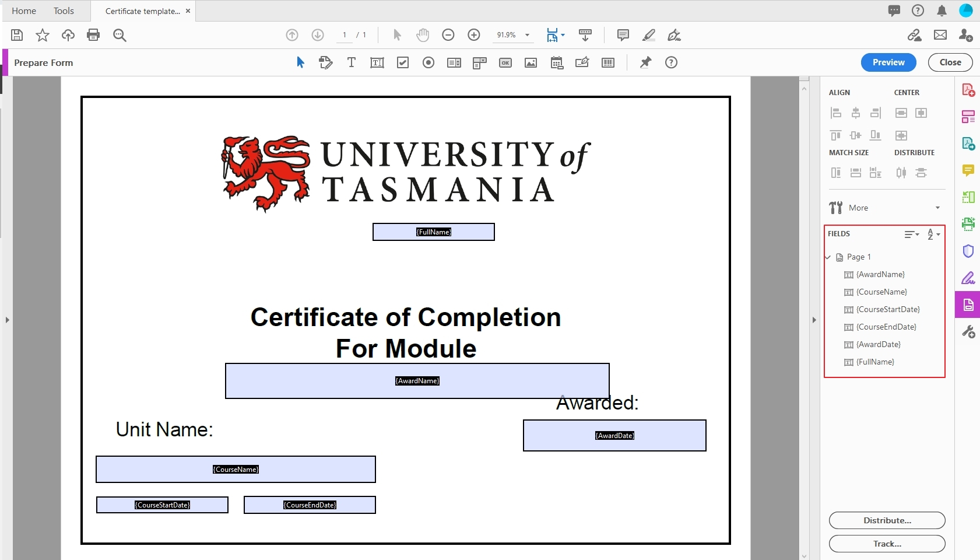Go to previous page arrow

click(292, 35)
